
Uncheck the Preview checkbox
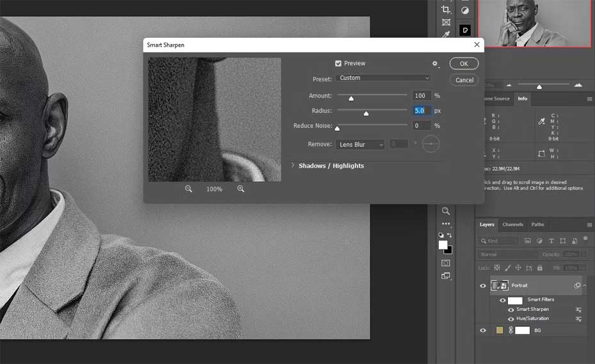click(338, 63)
